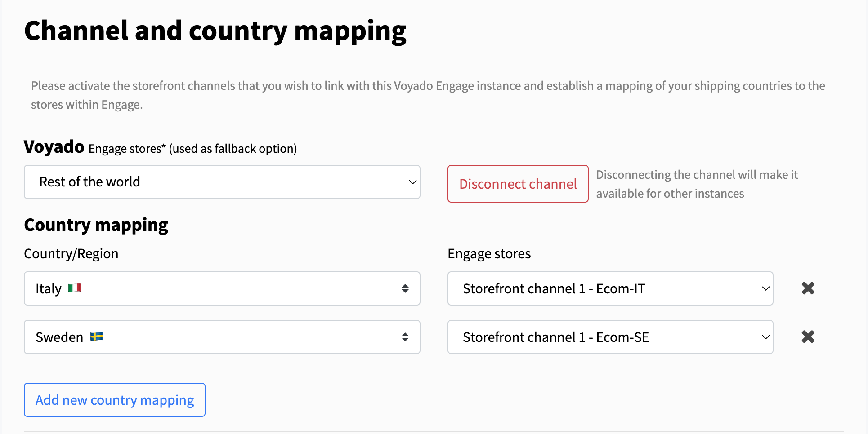Open the Rest of the world dropdown
The width and height of the screenshot is (868, 434).
click(222, 182)
